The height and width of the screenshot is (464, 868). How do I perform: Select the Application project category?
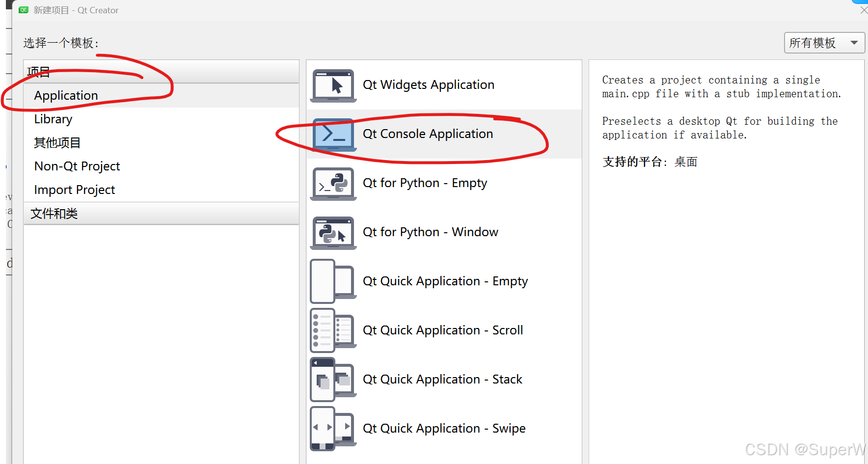click(161, 95)
